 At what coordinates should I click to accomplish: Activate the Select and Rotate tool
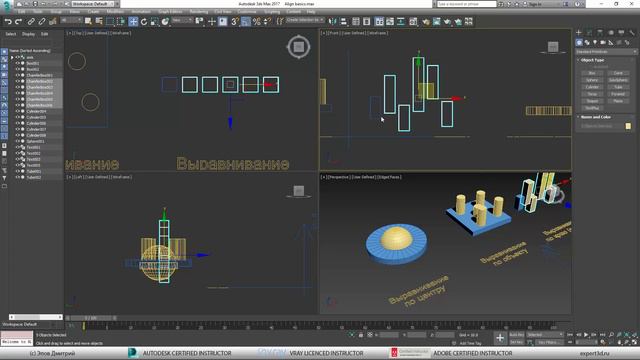coord(144,22)
